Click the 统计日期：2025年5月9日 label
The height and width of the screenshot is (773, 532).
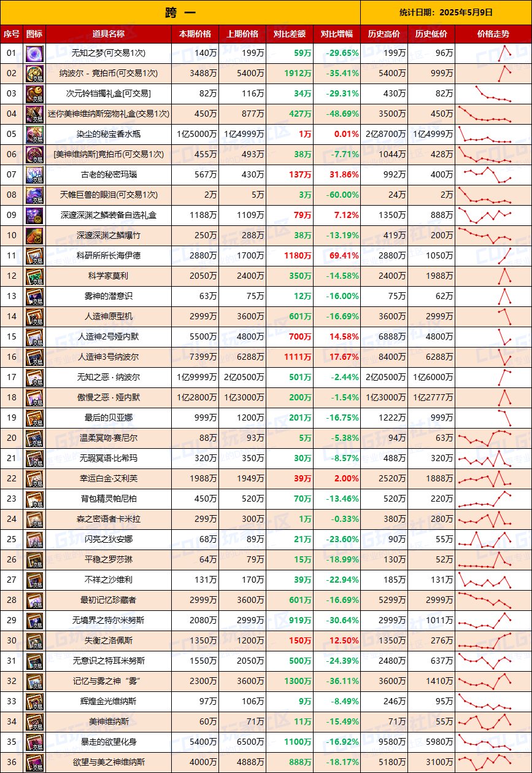446,12
